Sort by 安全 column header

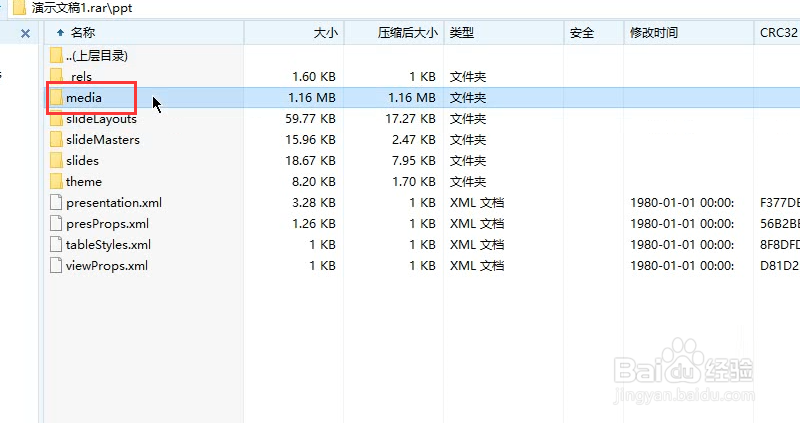tap(594, 33)
